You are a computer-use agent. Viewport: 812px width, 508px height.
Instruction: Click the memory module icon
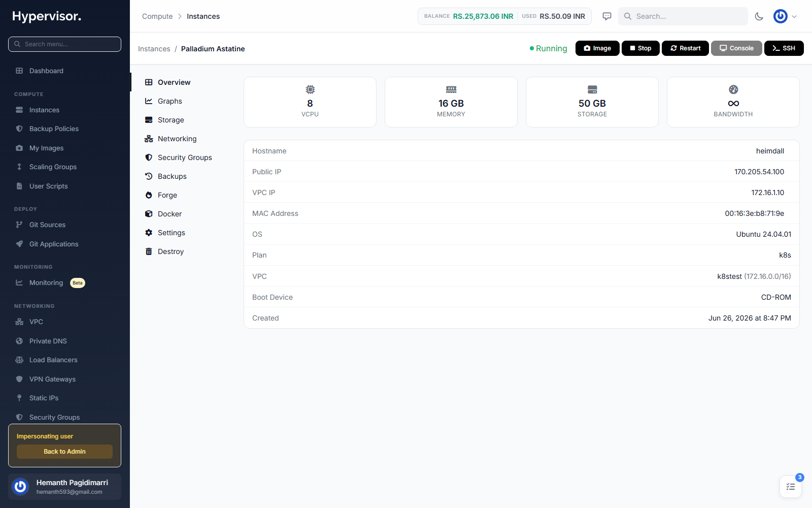pos(451,89)
